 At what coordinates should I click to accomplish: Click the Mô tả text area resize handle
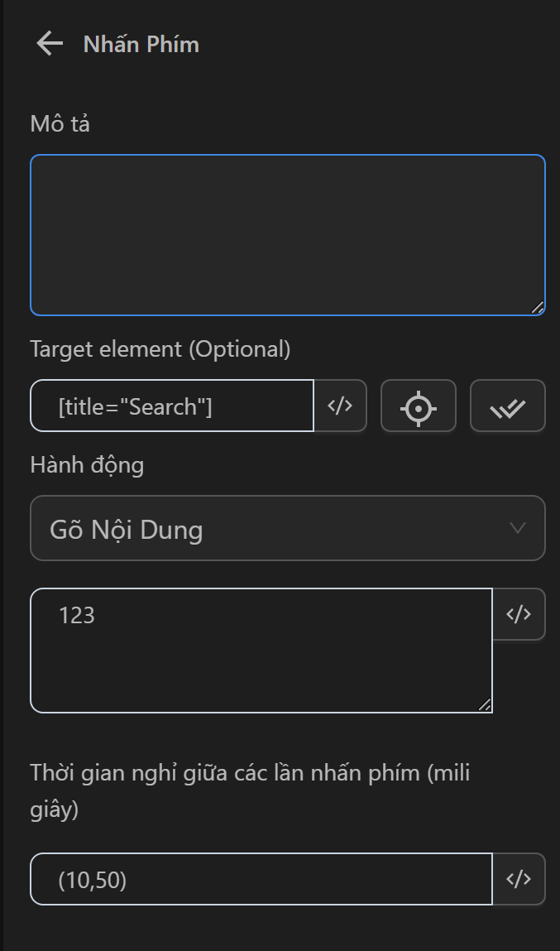[x=537, y=307]
